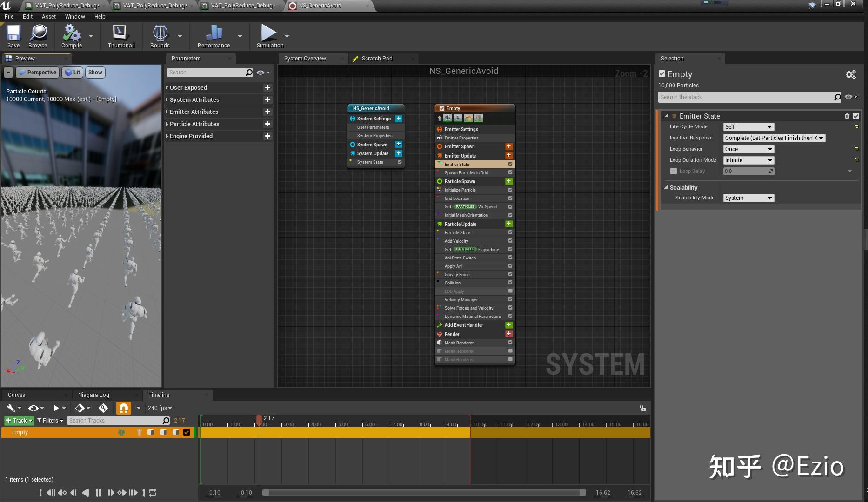Click the Perspective viewport button
Viewport: 868px width, 502px height.
(38, 73)
